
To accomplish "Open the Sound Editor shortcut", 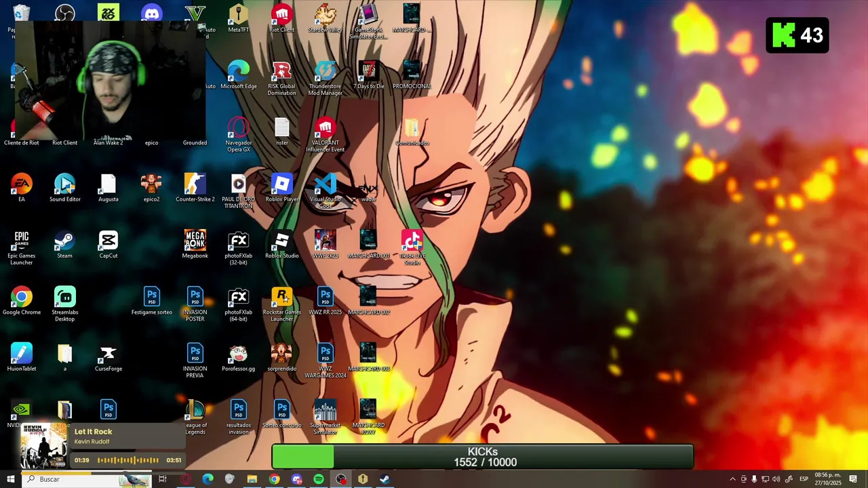I will (65, 188).
